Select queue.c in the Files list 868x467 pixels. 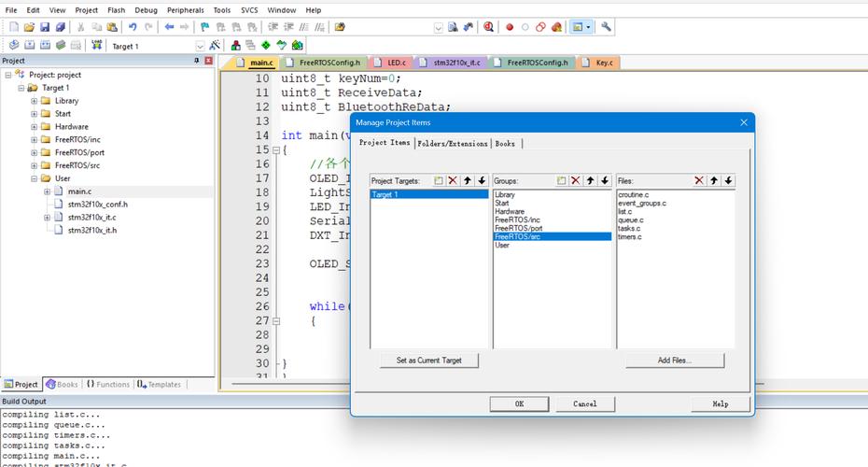tap(631, 219)
